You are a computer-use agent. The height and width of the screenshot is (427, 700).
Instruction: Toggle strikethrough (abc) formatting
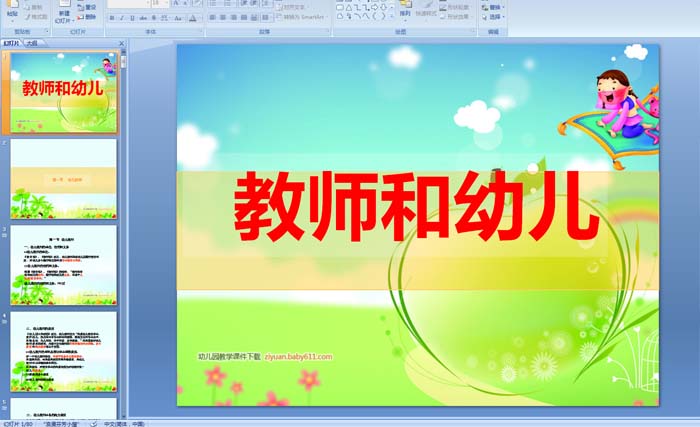(x=143, y=18)
